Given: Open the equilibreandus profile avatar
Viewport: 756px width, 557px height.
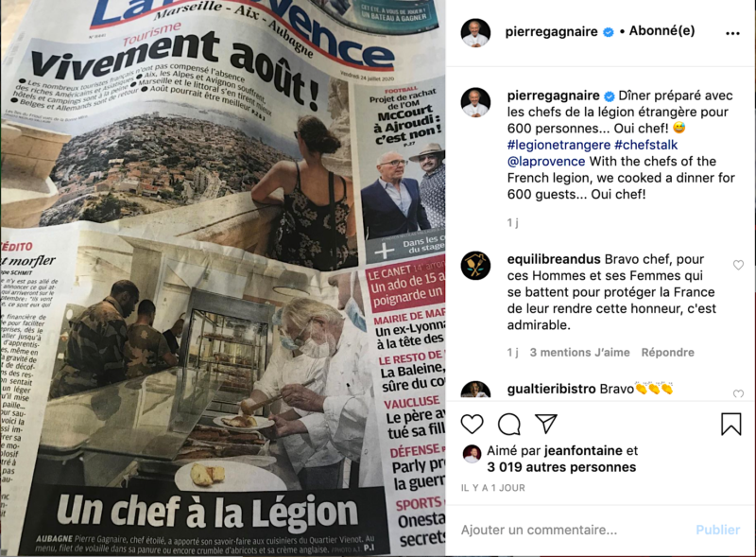Looking at the screenshot, I should click(x=475, y=266).
